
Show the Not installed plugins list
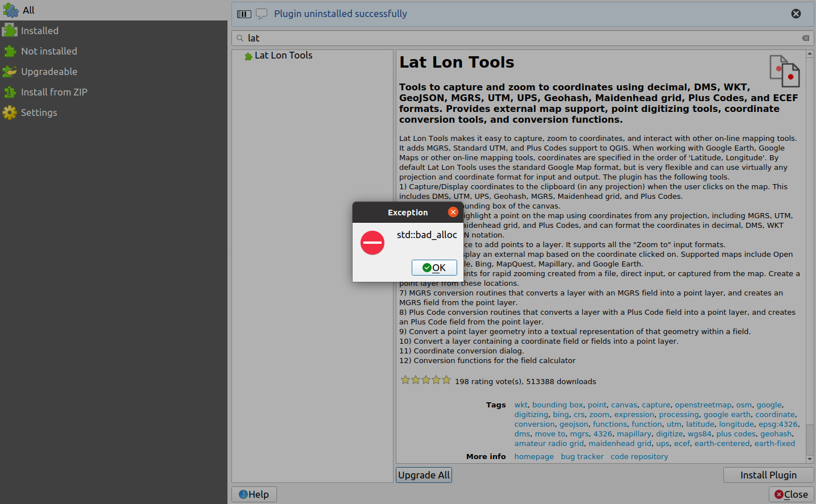(48, 51)
